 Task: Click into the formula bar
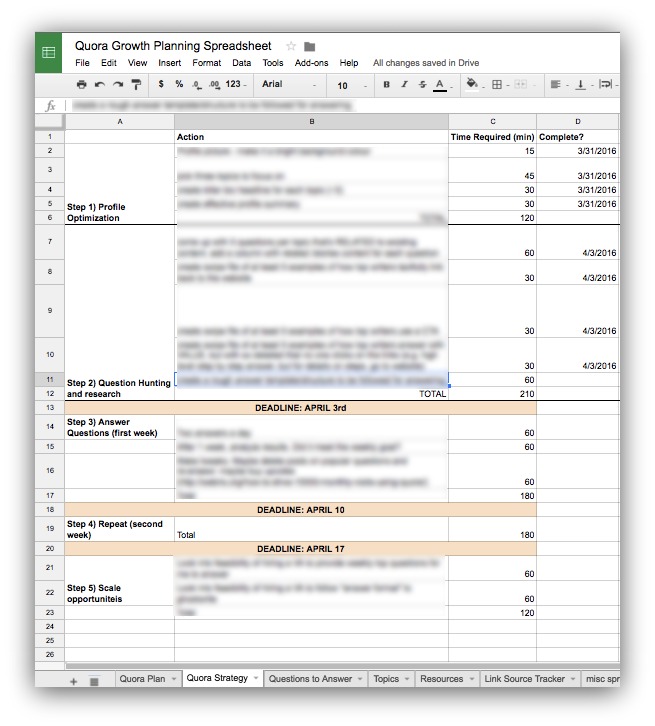coord(343,106)
